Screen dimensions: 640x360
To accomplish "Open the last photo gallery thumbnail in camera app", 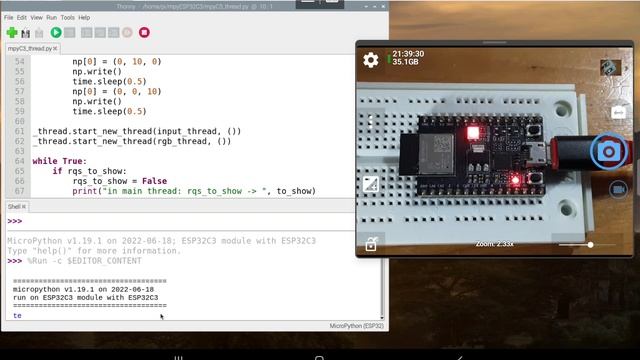I will [611, 67].
